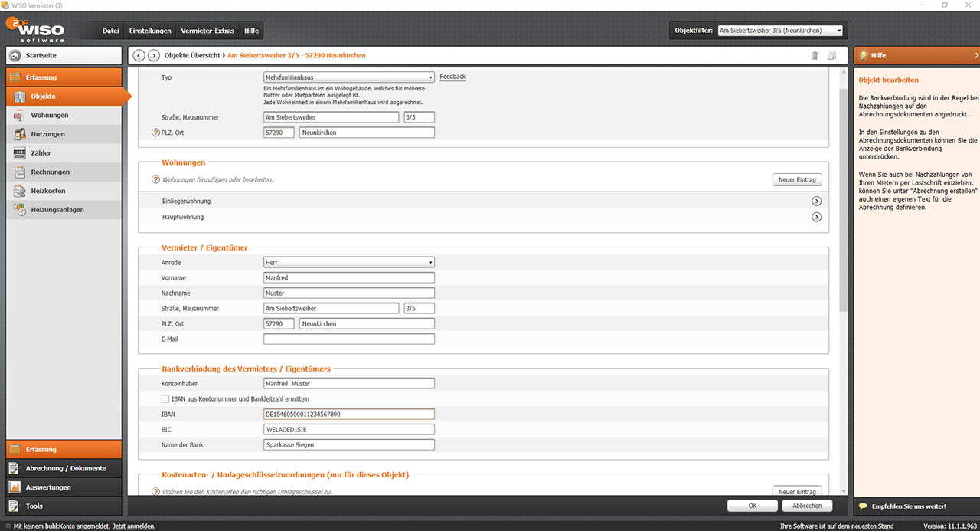The width and height of the screenshot is (980, 531).
Task: Expand Erfassung section at sidebar bottom
Action: [64, 450]
